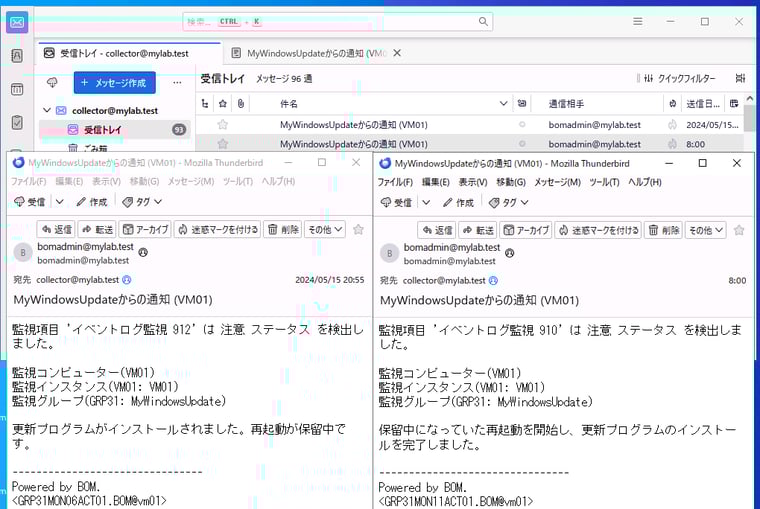Click recipient collector@mylab.test contact icon in right window
This screenshot has width=760, height=509.
493,280
